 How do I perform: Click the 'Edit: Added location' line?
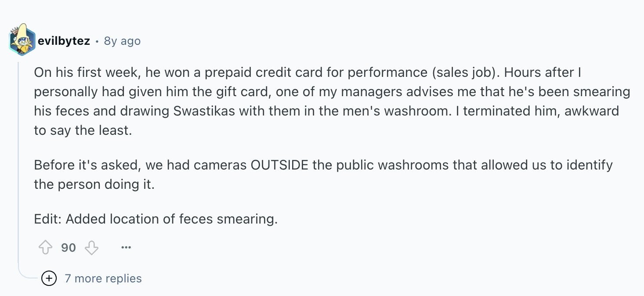[x=156, y=219]
